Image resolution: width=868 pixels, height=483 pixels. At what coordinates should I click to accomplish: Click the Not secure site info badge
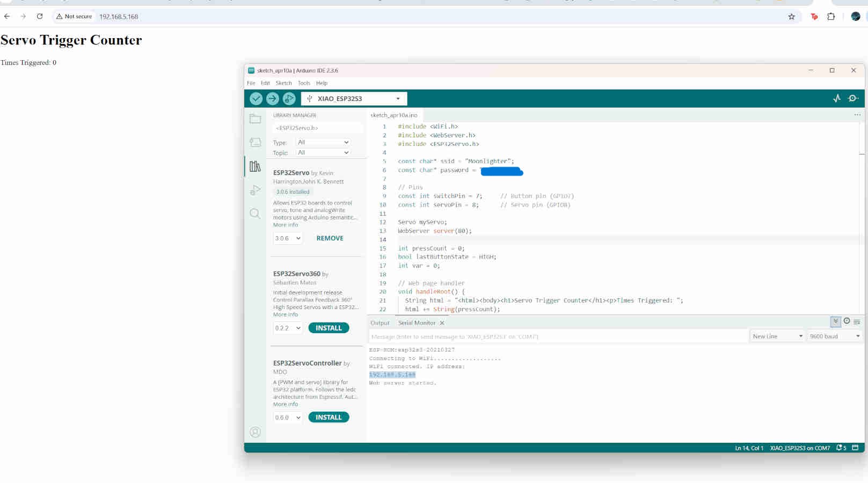74,17
